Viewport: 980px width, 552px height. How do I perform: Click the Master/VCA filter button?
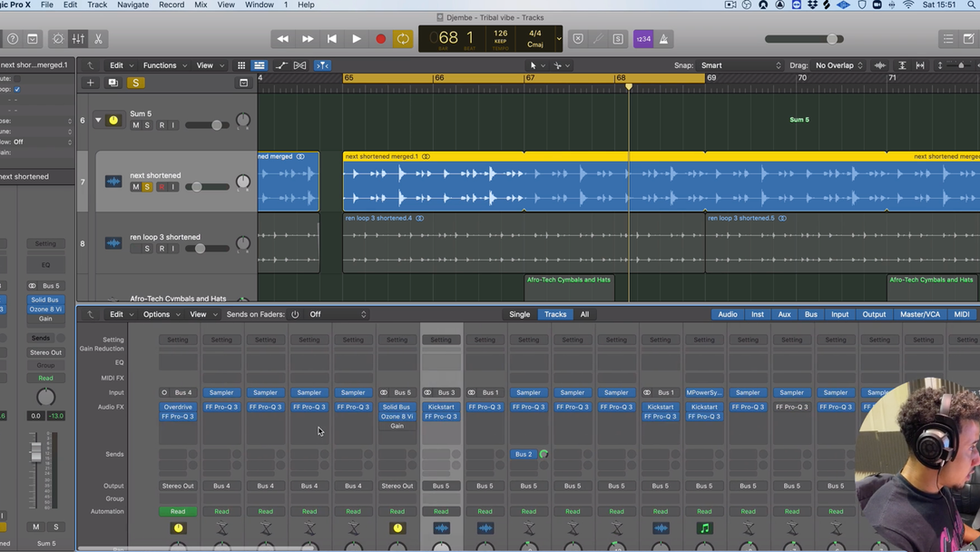[919, 314]
